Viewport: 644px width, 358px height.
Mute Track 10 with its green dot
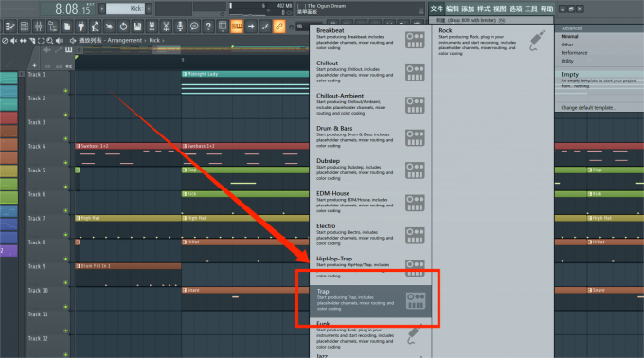[65, 307]
